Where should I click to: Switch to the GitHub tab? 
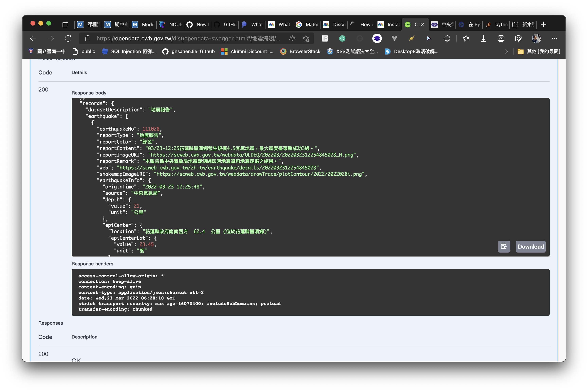[x=224, y=24]
